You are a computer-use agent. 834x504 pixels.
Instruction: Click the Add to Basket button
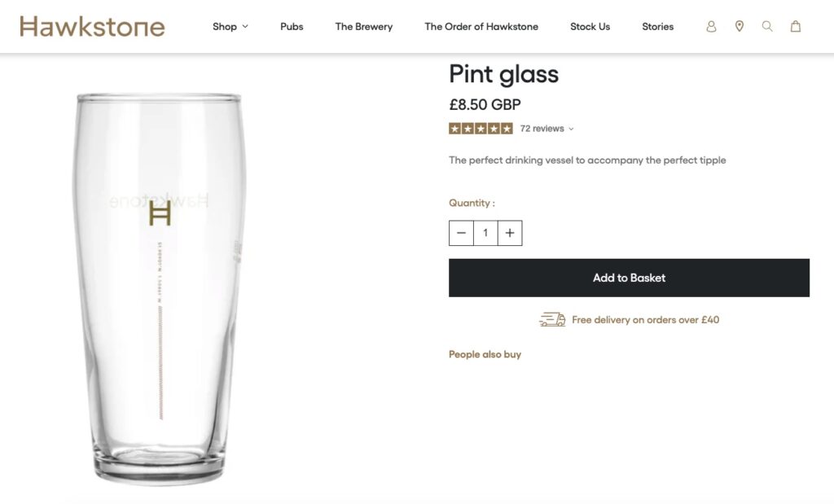point(628,277)
